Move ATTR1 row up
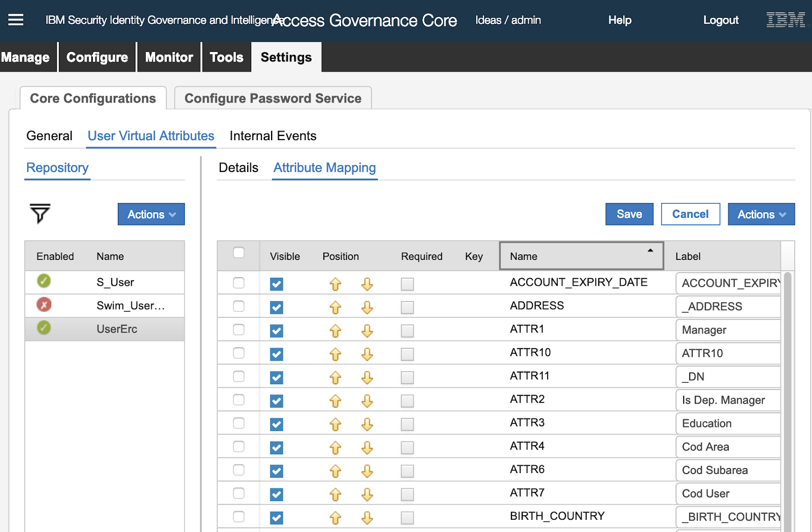This screenshot has width=812, height=532. pos(335,330)
